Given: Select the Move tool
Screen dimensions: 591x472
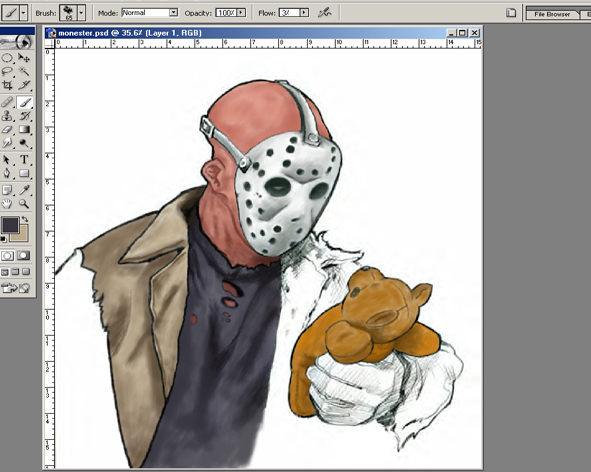Looking at the screenshot, I should coord(24,58).
